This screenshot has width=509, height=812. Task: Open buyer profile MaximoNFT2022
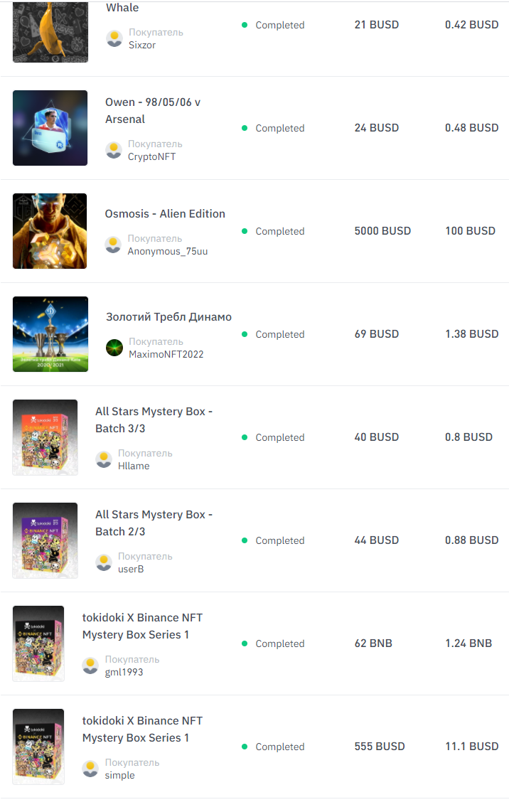point(166,354)
